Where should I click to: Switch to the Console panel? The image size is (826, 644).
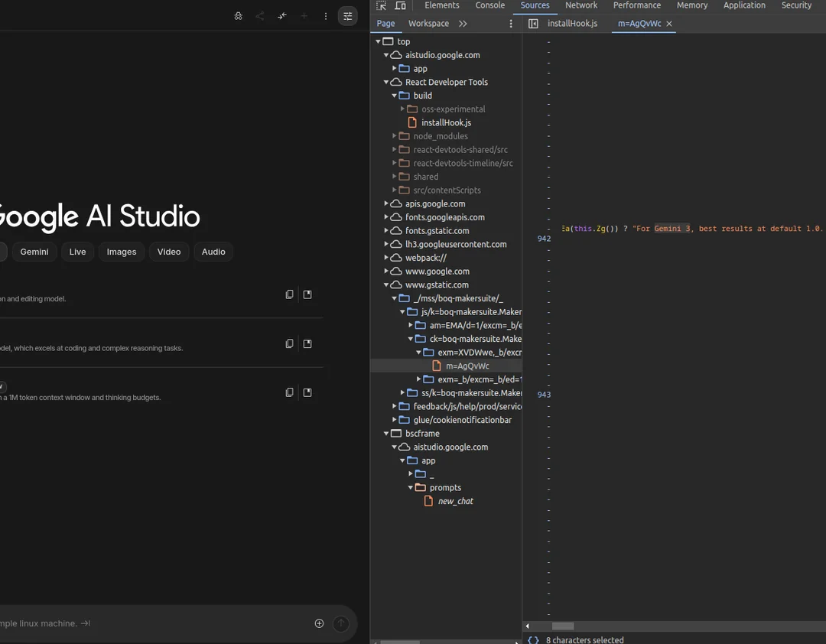click(489, 5)
